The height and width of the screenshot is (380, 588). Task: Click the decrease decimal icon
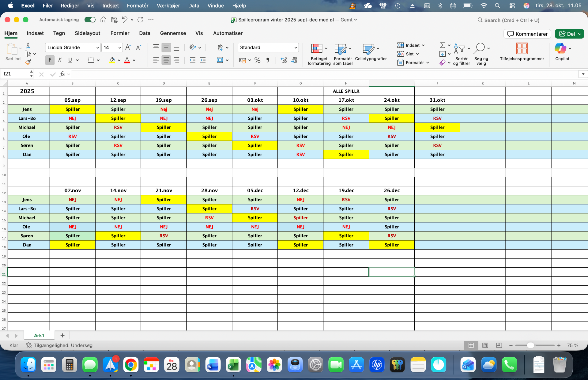pos(294,60)
